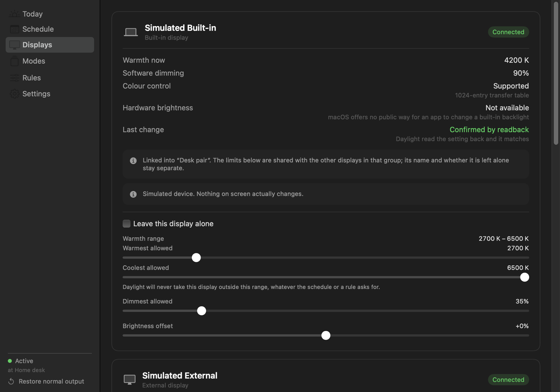Screen dimensions: 560x392
Task: Click the green Active status dot
Action: tap(10, 361)
